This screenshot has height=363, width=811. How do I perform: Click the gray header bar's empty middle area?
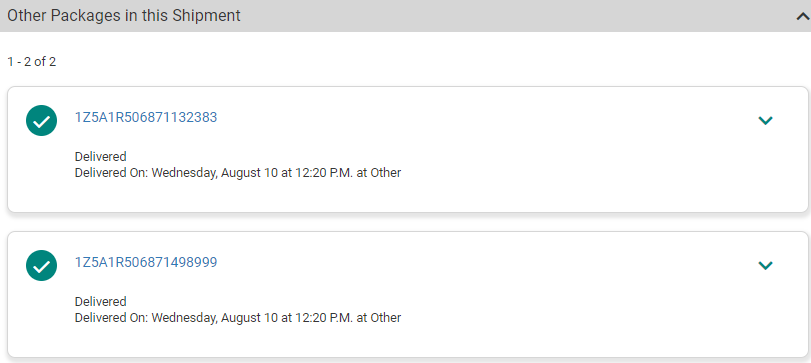(517, 16)
